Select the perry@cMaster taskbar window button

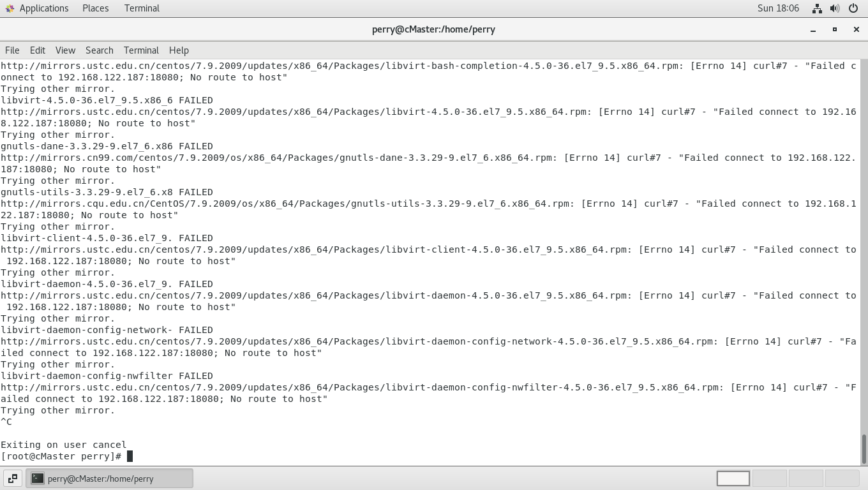point(108,477)
